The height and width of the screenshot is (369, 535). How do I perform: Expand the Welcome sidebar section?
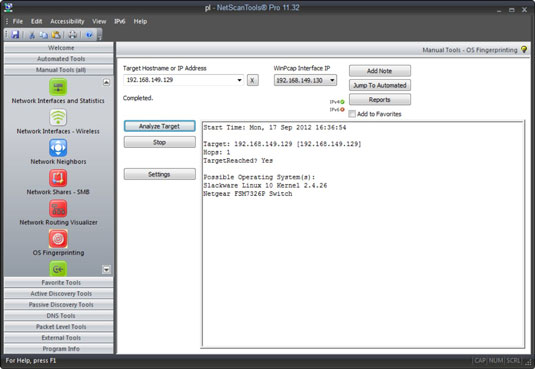pos(59,48)
